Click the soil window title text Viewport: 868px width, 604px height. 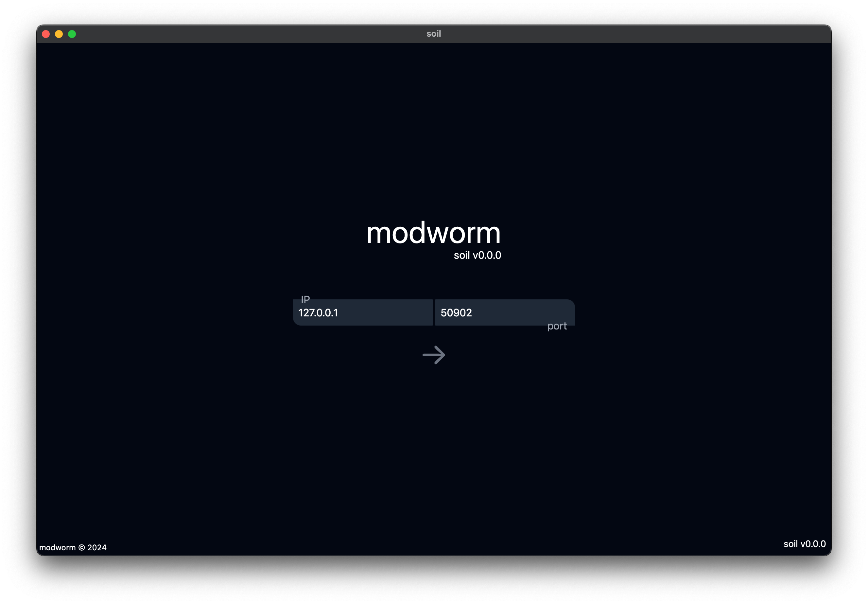pos(434,34)
